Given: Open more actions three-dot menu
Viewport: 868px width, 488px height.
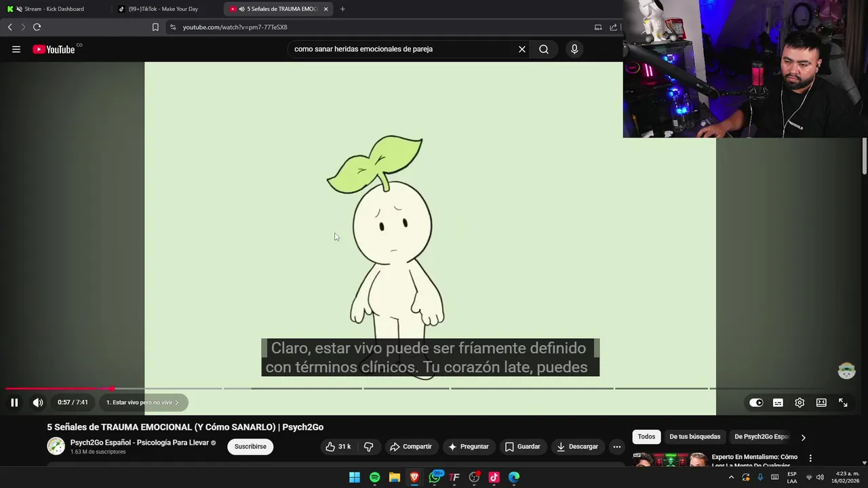Looking at the screenshot, I should pos(616,447).
